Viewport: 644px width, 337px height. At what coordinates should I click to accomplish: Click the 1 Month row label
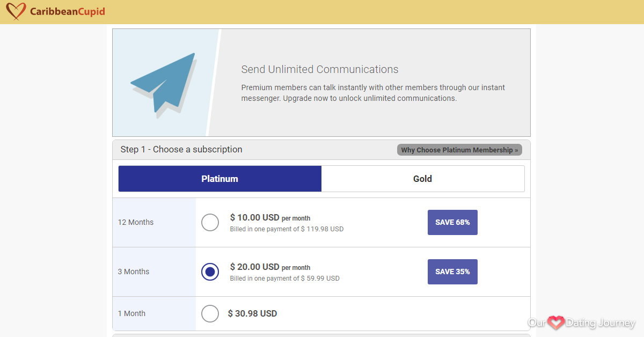131,313
